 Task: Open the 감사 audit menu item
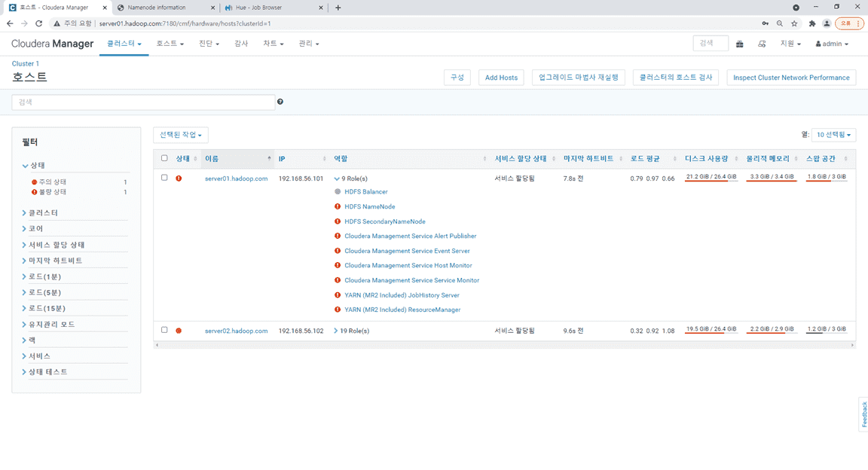click(x=241, y=44)
